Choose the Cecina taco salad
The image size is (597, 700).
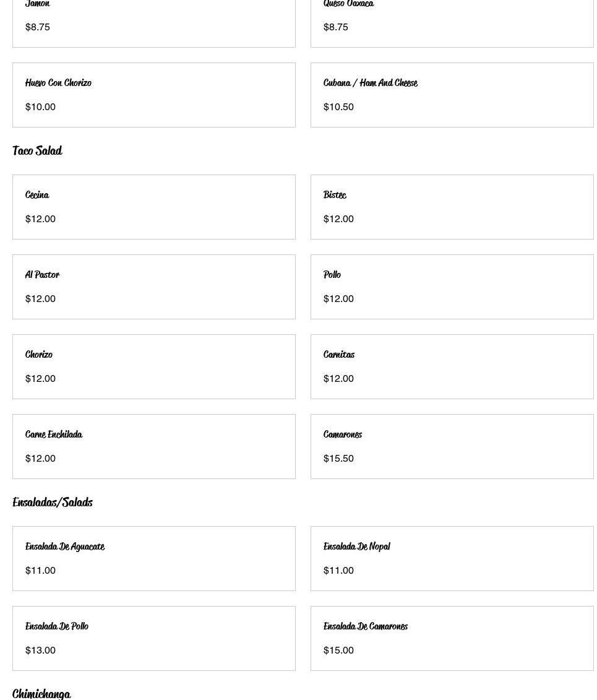[153, 207]
